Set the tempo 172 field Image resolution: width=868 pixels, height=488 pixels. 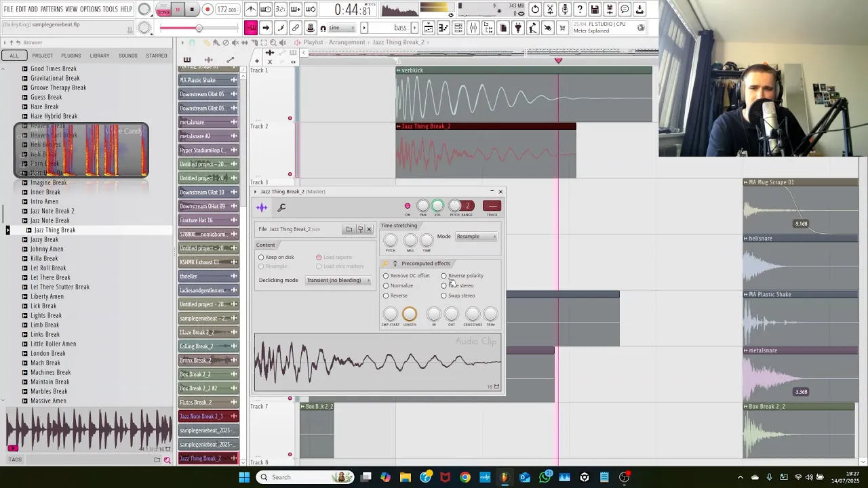227,9
